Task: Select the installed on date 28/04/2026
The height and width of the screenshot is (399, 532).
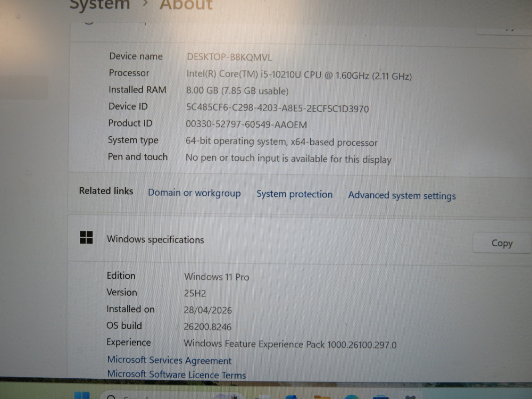Action: (x=207, y=310)
